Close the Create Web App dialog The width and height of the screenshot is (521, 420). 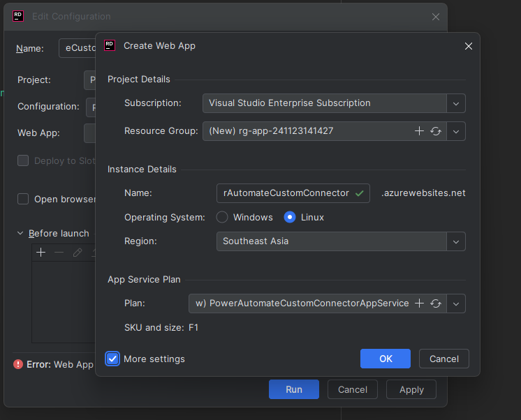pyautogui.click(x=468, y=46)
